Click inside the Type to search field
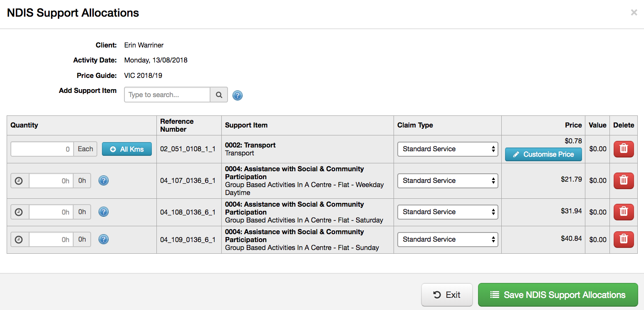Viewport: 644px width, 310px height. [x=166, y=95]
